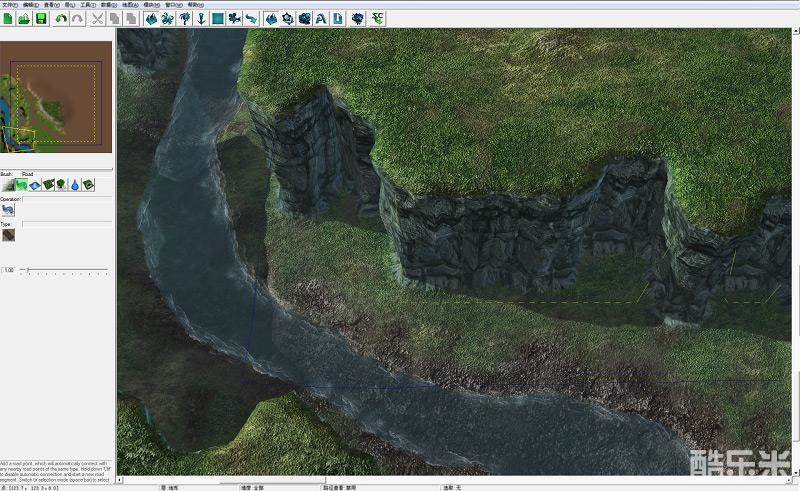Save the map using the floppy disk icon
800x491 pixels.
click(41, 18)
